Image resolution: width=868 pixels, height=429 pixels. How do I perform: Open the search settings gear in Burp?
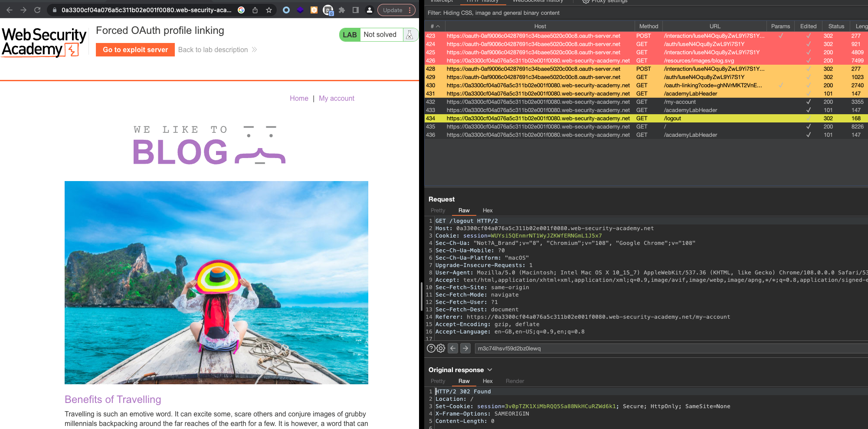coord(441,348)
